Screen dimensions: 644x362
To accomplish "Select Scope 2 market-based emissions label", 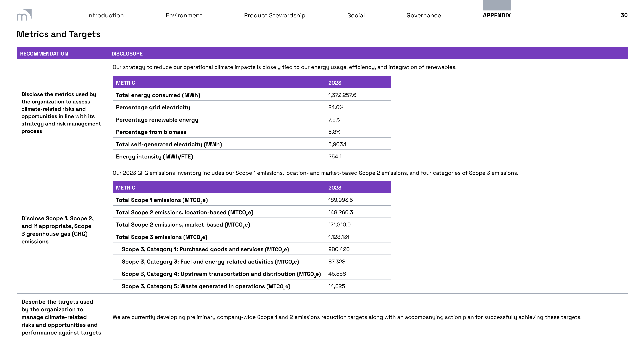I will 183,225.
